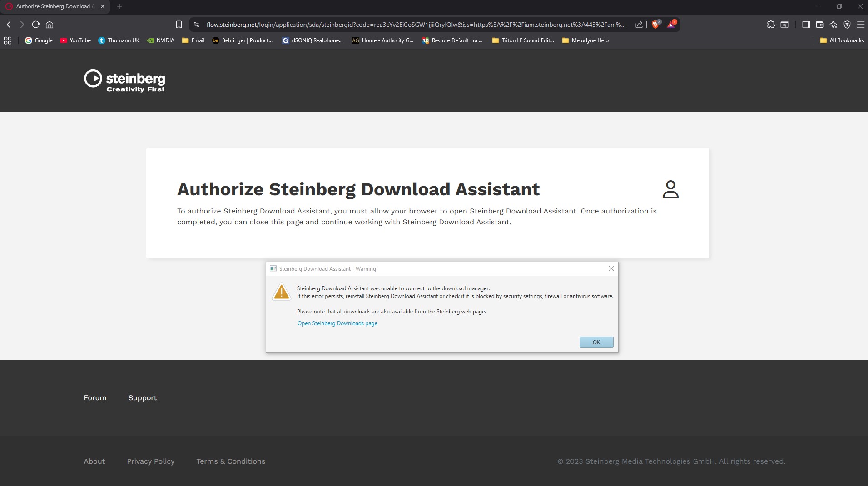Open Leo AI assistant sparkle icon
Image resolution: width=868 pixels, height=486 pixels.
pos(833,25)
